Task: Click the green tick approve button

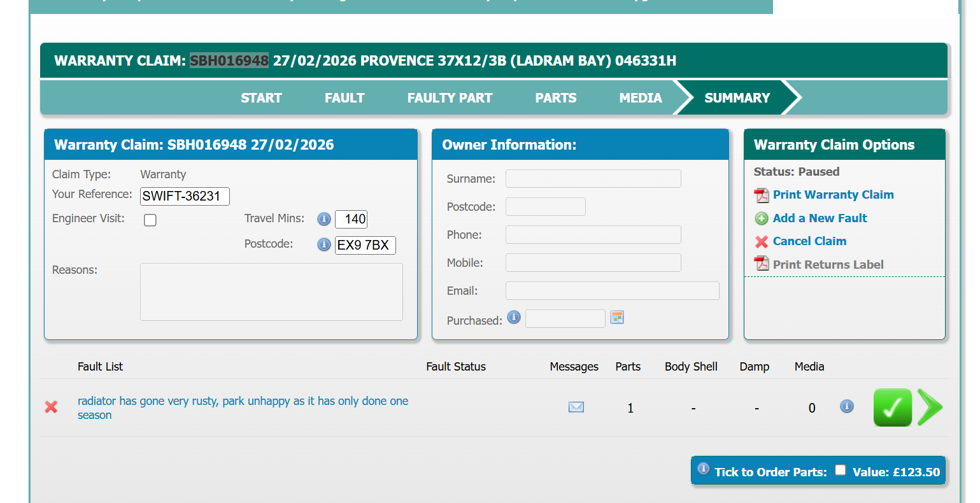Action: point(892,407)
